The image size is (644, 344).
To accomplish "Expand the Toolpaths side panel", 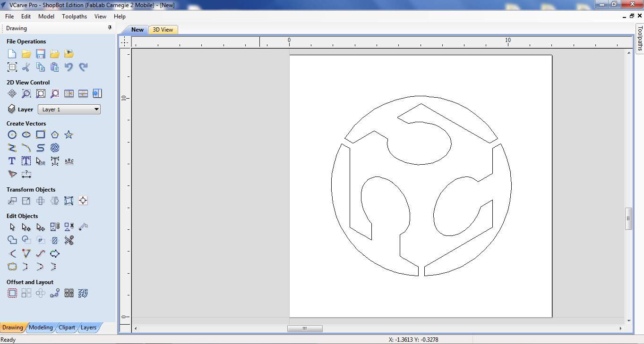I will 640,38.
